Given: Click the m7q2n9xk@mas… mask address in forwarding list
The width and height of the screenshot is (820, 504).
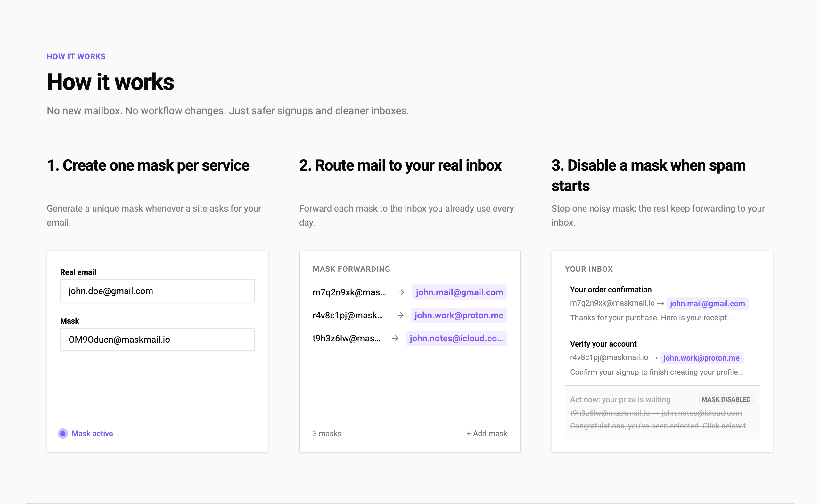Looking at the screenshot, I should [349, 292].
